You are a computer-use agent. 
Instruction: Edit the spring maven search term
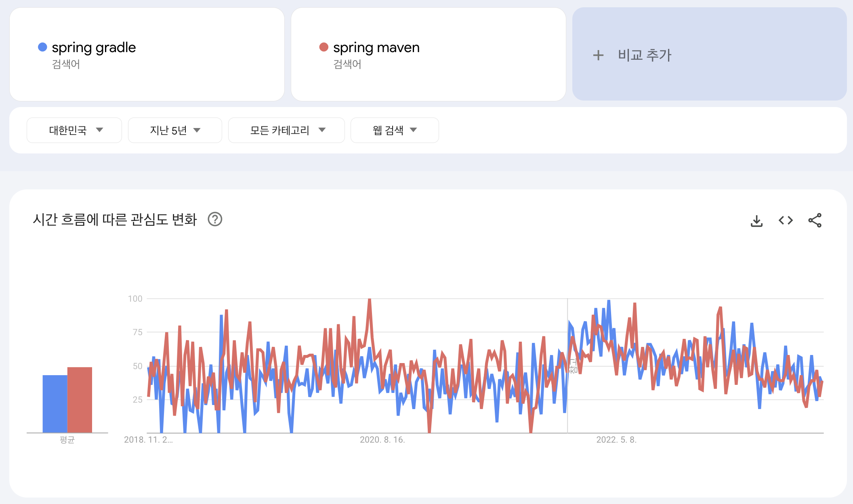click(x=376, y=48)
